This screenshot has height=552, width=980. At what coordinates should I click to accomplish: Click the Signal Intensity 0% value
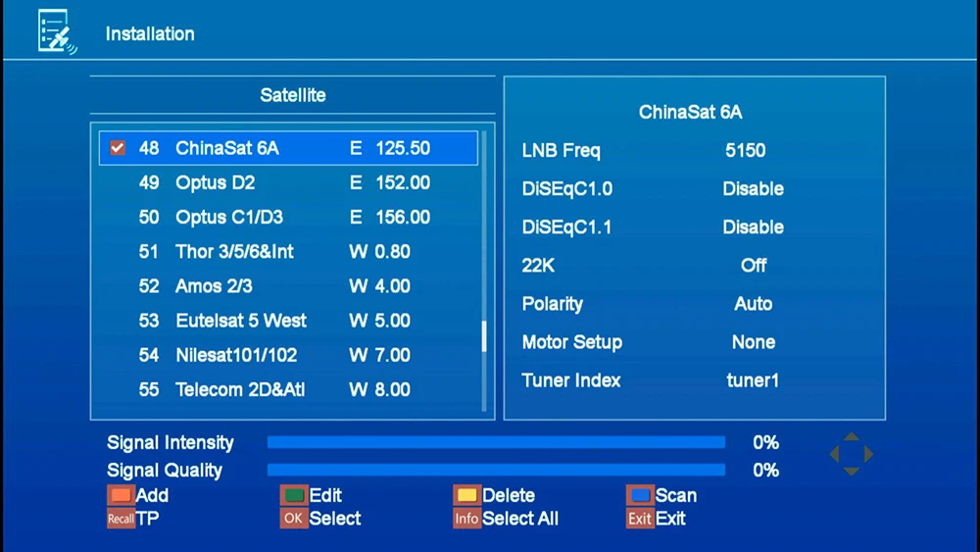click(765, 442)
